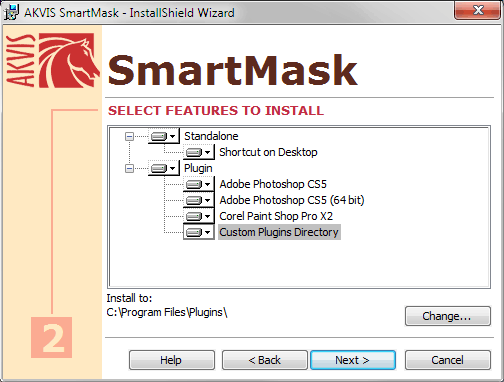
Task: Select the Adobe Photoshop CS5 label
Action: [273, 184]
